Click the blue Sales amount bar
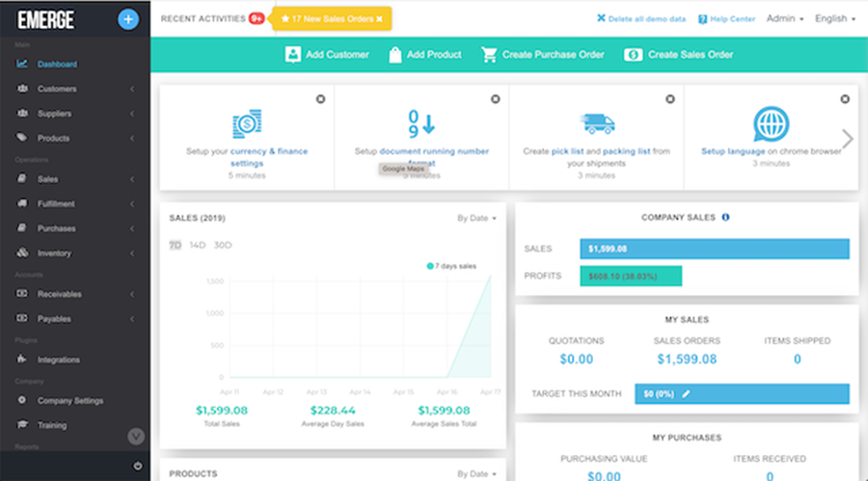The height and width of the screenshot is (481, 868). [x=714, y=249]
